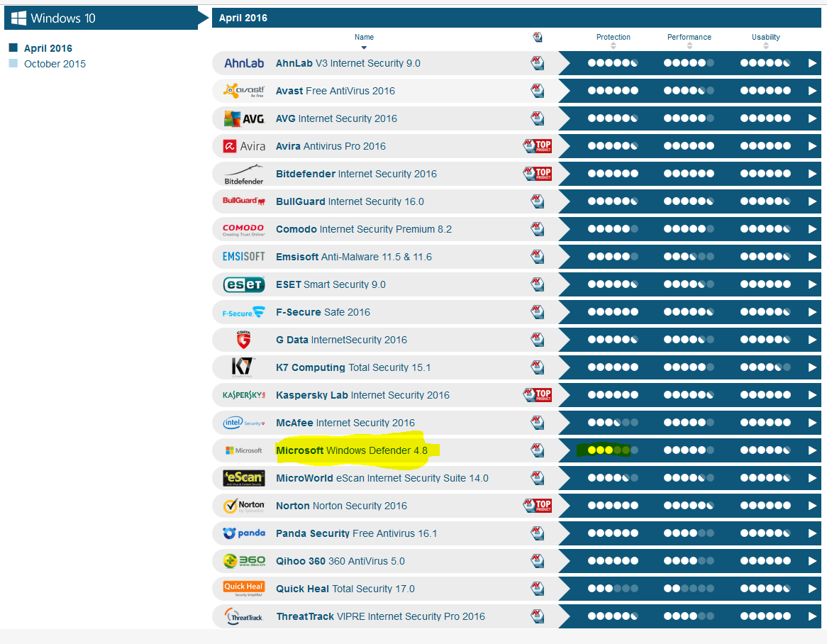Click the F-Secure logo
This screenshot has height=644, width=827.
tap(244, 312)
